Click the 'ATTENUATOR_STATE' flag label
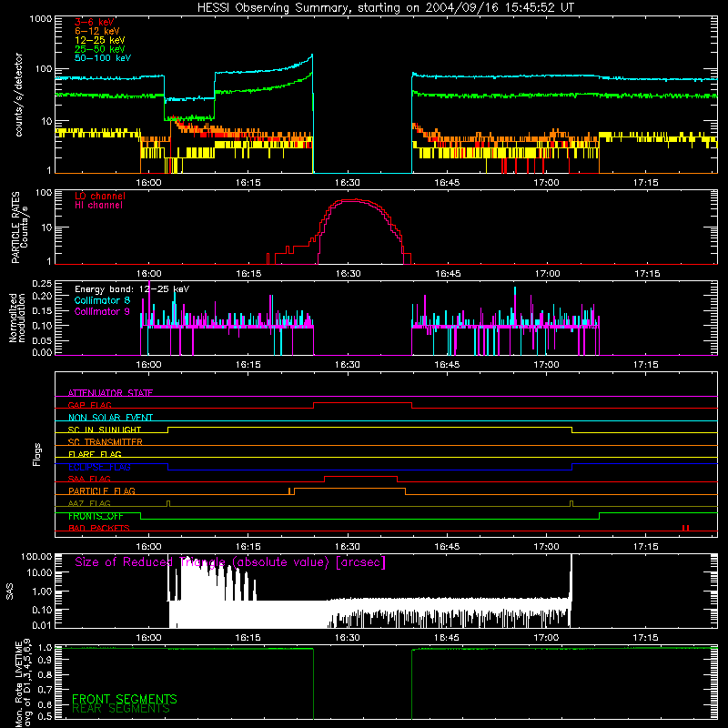 110,393
